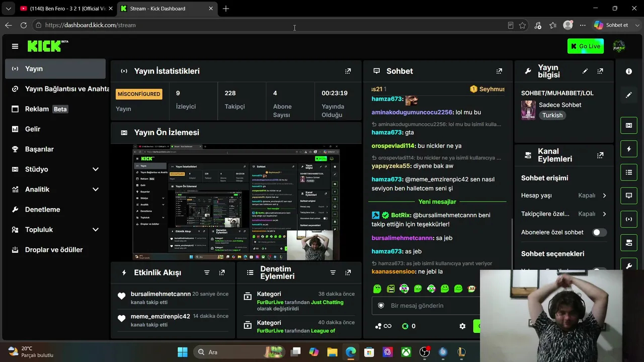Click the pencil edit icon in the right rail
The width and height of the screenshot is (644, 362).
point(629,95)
